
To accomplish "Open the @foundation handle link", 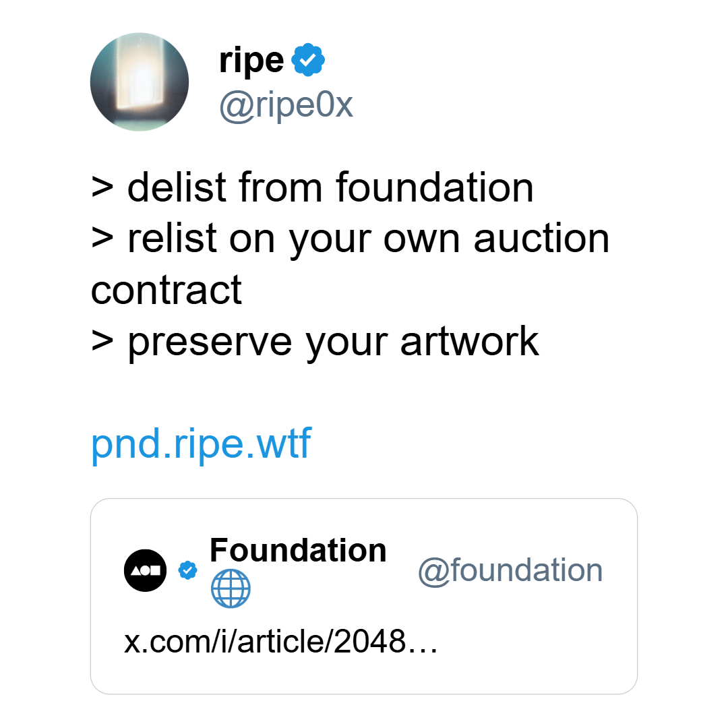I will (510, 570).
